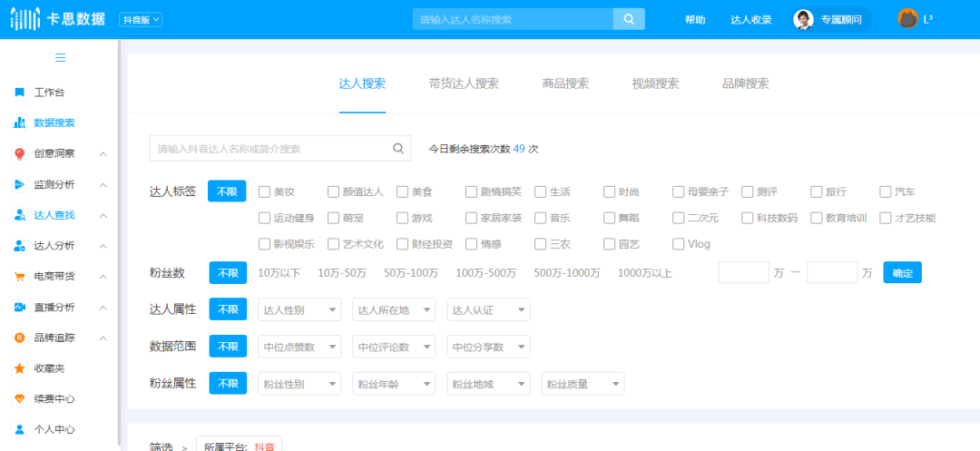Open the 抖音版 platform version dropdown
Screen dimensions: 980x451
tap(141, 19)
